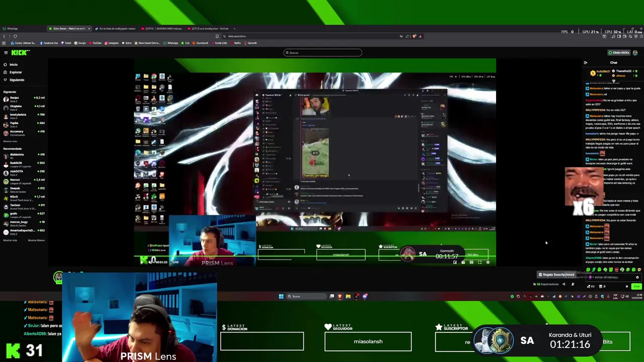Collapse the chat panel arrow icon
This screenshot has width=644, height=362.
point(585,63)
